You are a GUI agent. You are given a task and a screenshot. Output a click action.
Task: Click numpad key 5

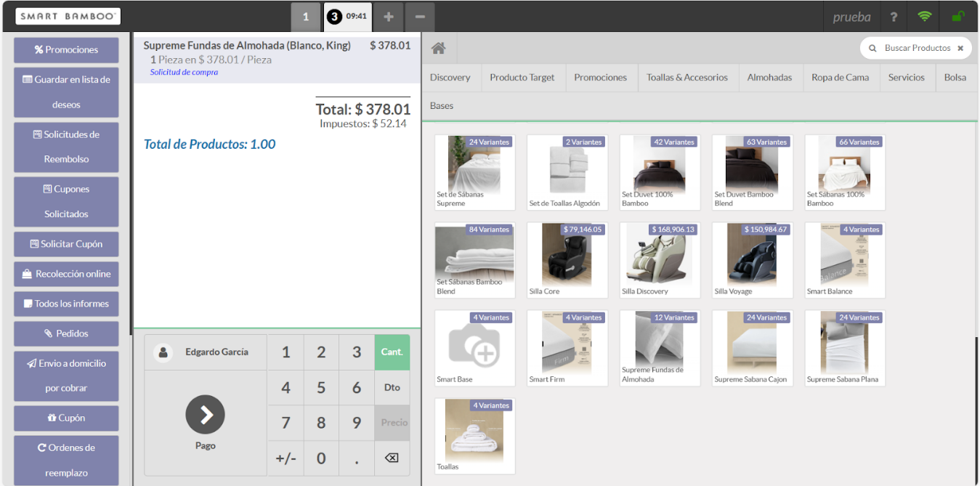[321, 387]
